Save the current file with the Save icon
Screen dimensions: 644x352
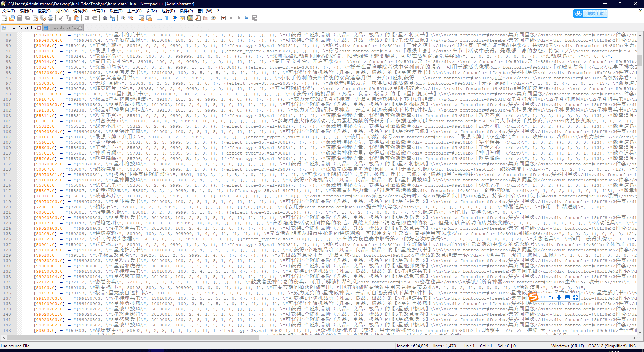[x=20, y=18]
